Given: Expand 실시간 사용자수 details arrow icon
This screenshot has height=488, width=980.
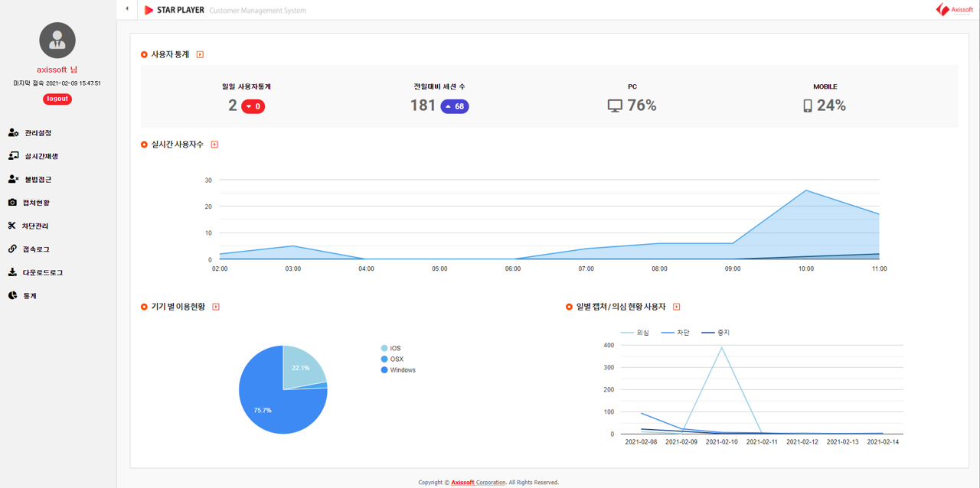Looking at the screenshot, I should (x=214, y=145).
